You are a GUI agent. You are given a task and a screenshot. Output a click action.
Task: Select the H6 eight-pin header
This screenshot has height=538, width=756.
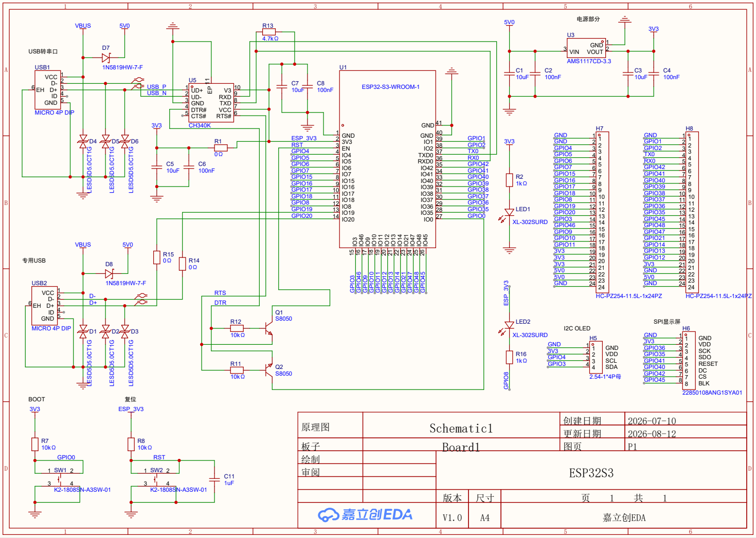tap(689, 361)
